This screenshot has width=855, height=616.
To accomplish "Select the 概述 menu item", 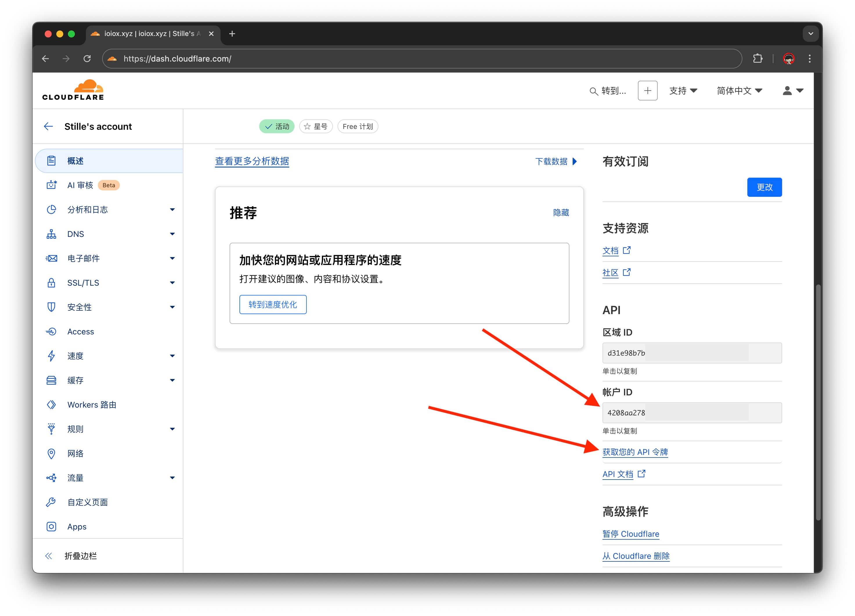I will pos(109,161).
